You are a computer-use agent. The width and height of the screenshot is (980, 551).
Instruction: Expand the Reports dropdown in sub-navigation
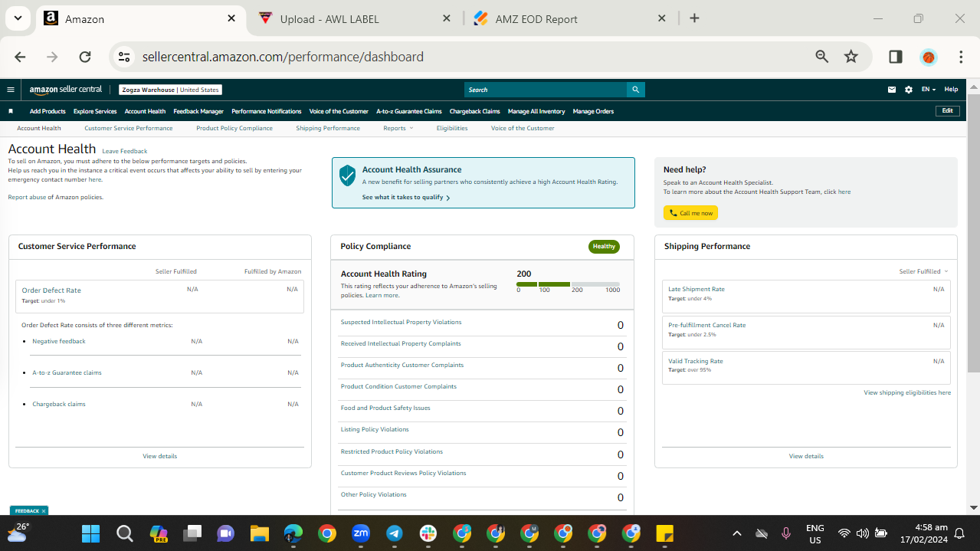point(398,128)
